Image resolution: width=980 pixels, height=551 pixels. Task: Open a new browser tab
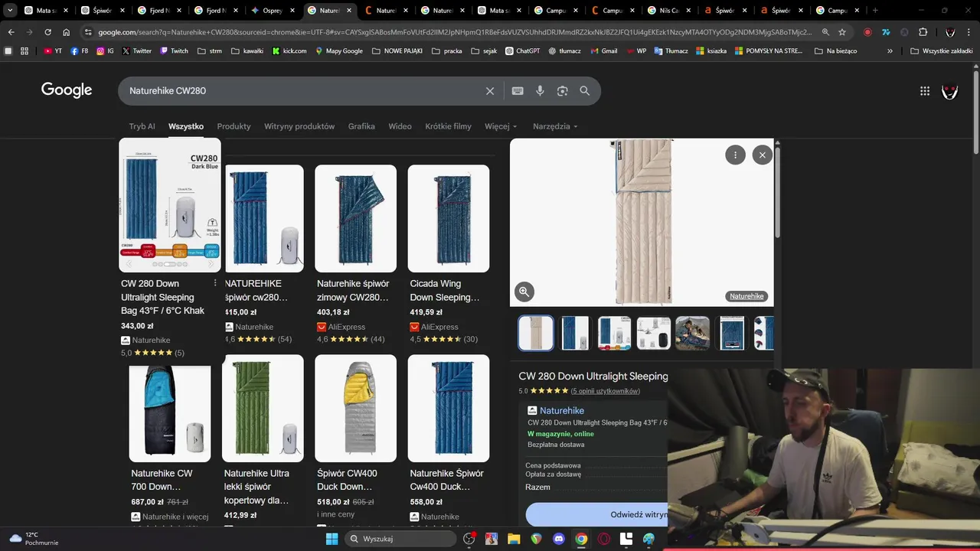(875, 11)
